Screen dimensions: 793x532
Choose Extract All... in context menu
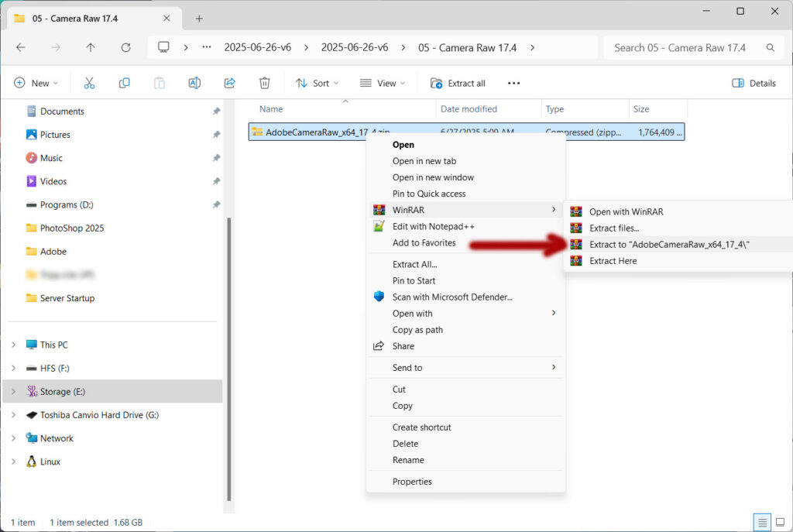click(465, 265)
